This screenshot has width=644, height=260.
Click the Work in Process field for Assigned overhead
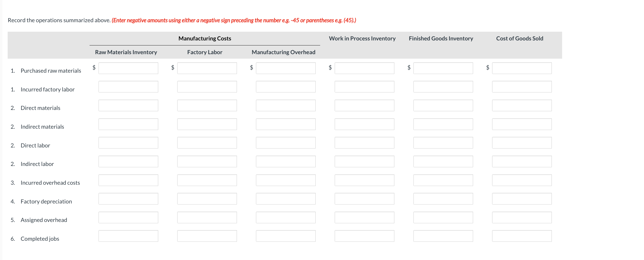(364, 217)
